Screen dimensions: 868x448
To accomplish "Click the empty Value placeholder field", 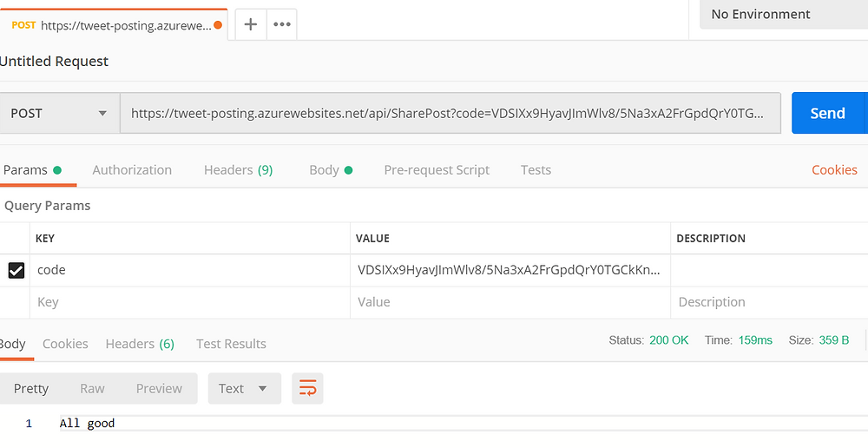I will (510, 302).
